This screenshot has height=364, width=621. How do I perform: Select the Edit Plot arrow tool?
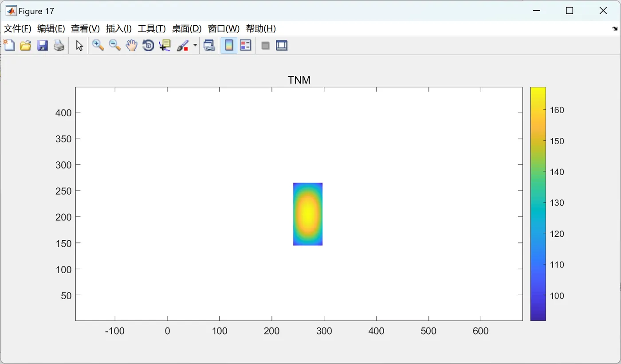point(79,45)
